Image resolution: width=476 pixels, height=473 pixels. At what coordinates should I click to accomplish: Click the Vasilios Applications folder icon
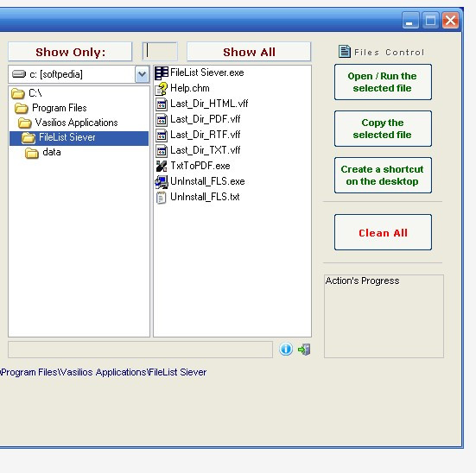pyautogui.click(x=24, y=123)
